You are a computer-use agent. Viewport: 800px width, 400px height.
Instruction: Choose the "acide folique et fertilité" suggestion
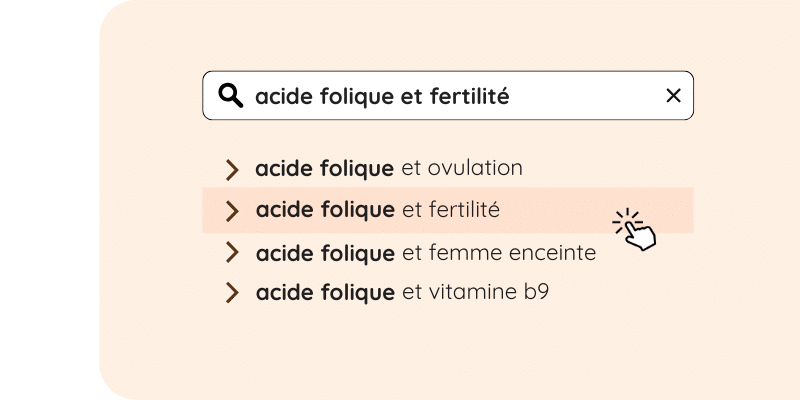pos(377,210)
